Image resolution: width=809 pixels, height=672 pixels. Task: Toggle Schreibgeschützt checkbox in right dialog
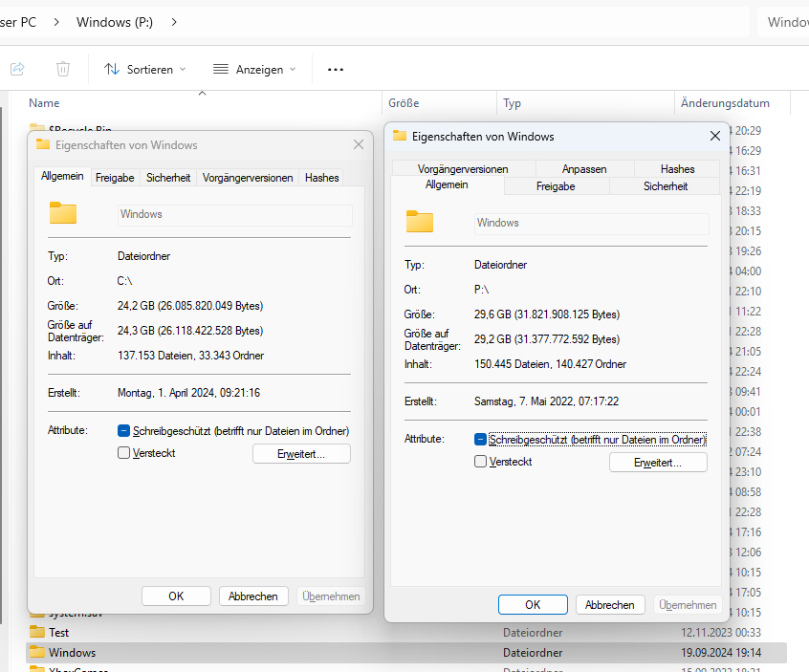(480, 440)
